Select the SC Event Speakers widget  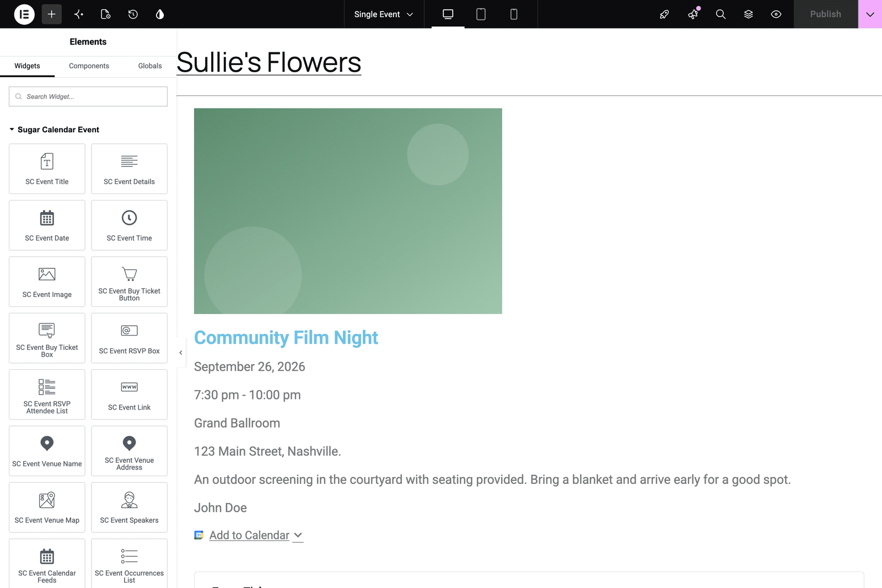point(129,508)
